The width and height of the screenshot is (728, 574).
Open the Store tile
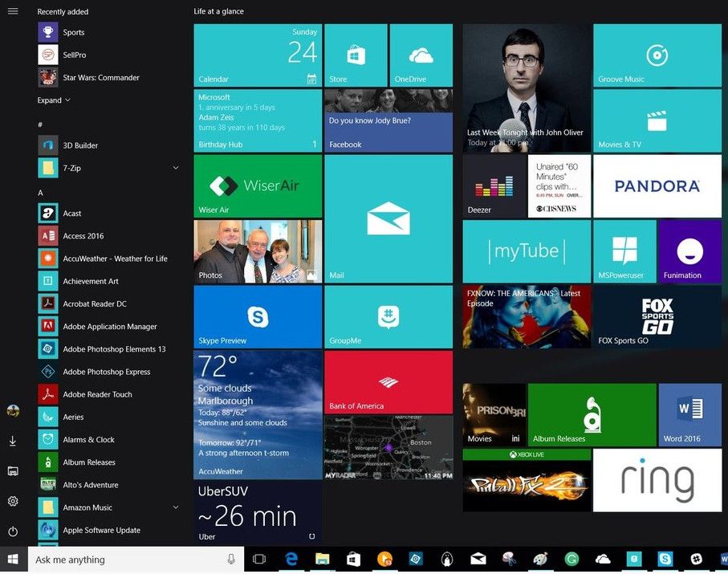[x=356, y=55]
